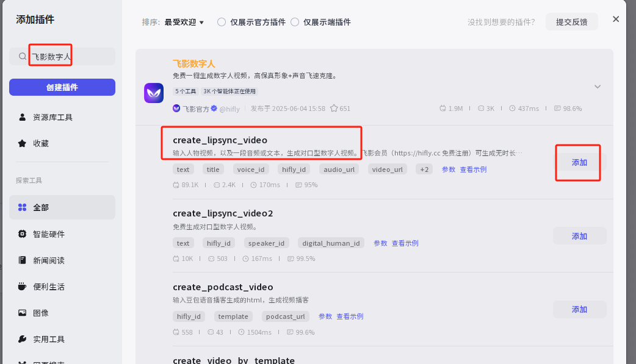The width and height of the screenshot is (636, 364).
Task: Click the 全部 grid icon
Action: (23, 207)
